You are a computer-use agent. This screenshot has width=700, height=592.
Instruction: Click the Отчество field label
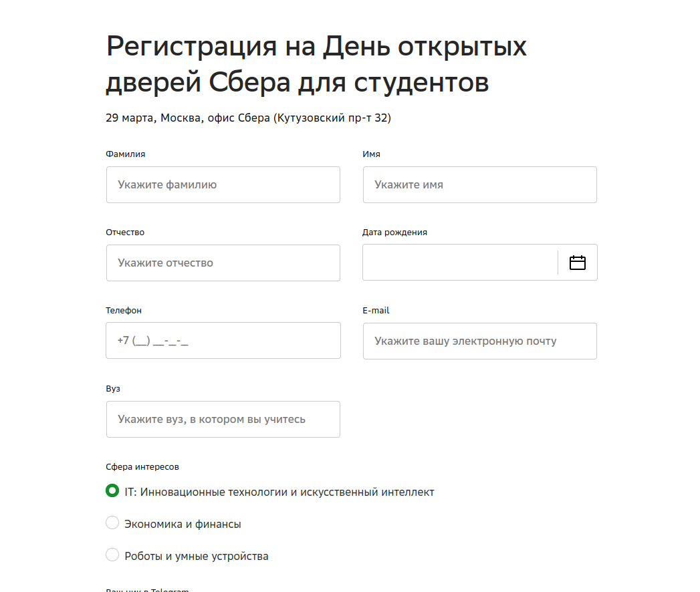(x=125, y=233)
